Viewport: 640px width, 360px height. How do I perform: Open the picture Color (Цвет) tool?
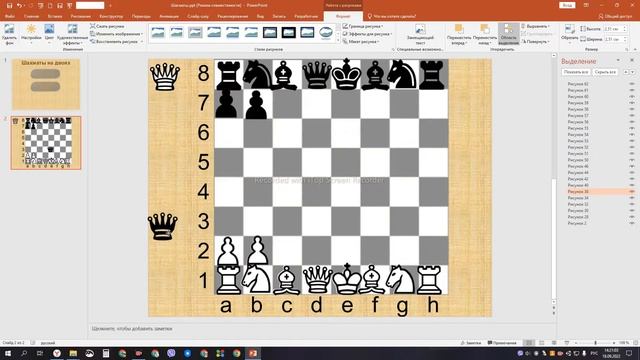[x=49, y=29]
